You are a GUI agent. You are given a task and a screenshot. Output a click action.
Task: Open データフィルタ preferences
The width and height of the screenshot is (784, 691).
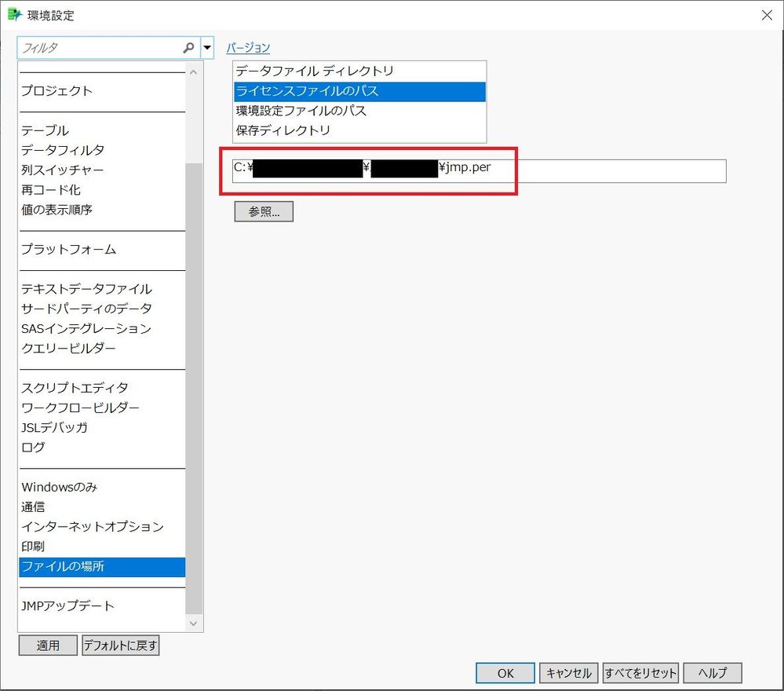[x=102, y=150]
